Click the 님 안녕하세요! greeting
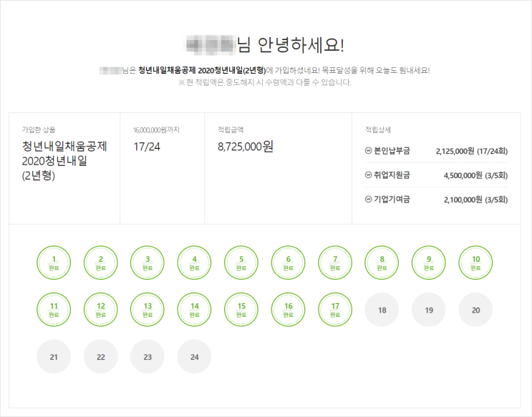Viewport: 532px width, 417px height. tap(291, 45)
